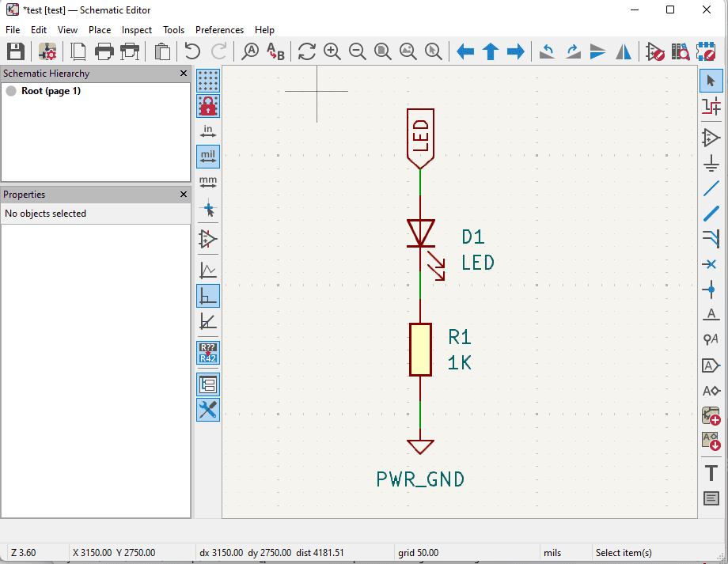Open the Edit menu
728x564 pixels.
[39, 30]
